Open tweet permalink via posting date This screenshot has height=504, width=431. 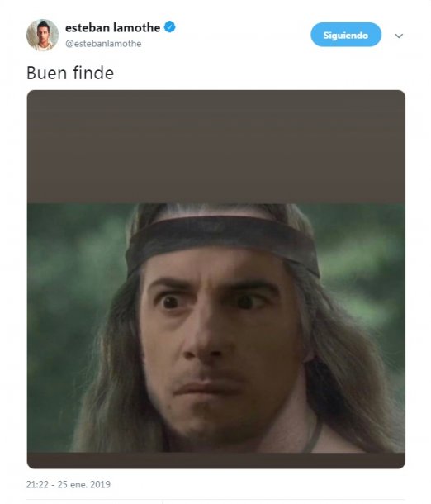[68, 484]
